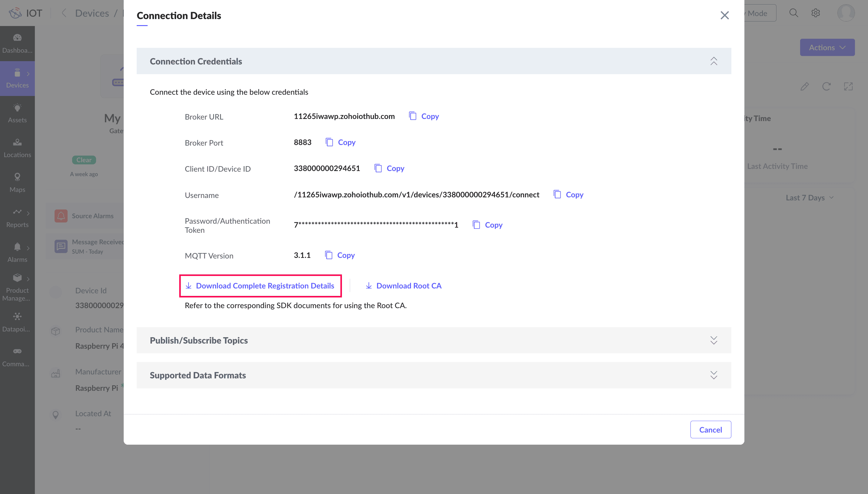Collapse the Connection Credentials section
This screenshot has width=868, height=494.
tap(713, 61)
